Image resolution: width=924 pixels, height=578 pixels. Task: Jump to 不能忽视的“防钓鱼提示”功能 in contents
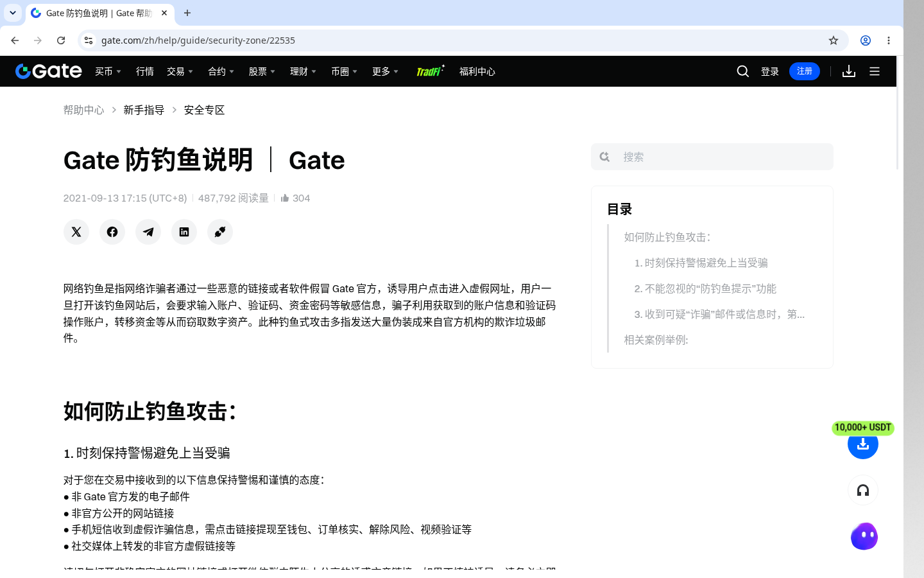coord(705,288)
